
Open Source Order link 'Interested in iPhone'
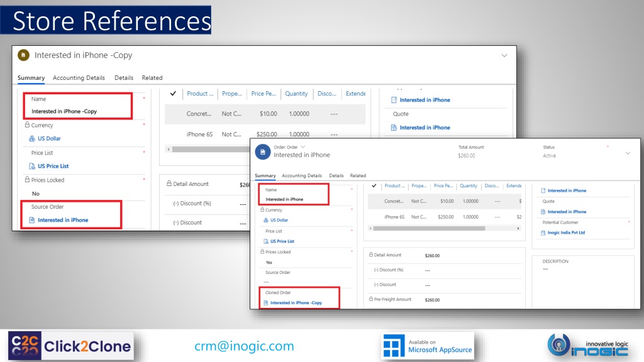click(x=64, y=220)
